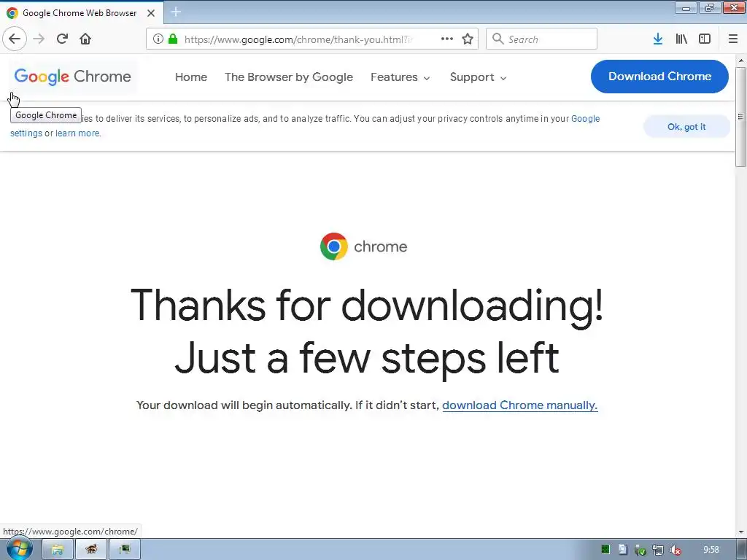Click the page vertical scrollbar thumb
The width and height of the screenshot is (747, 560).
tap(740, 117)
